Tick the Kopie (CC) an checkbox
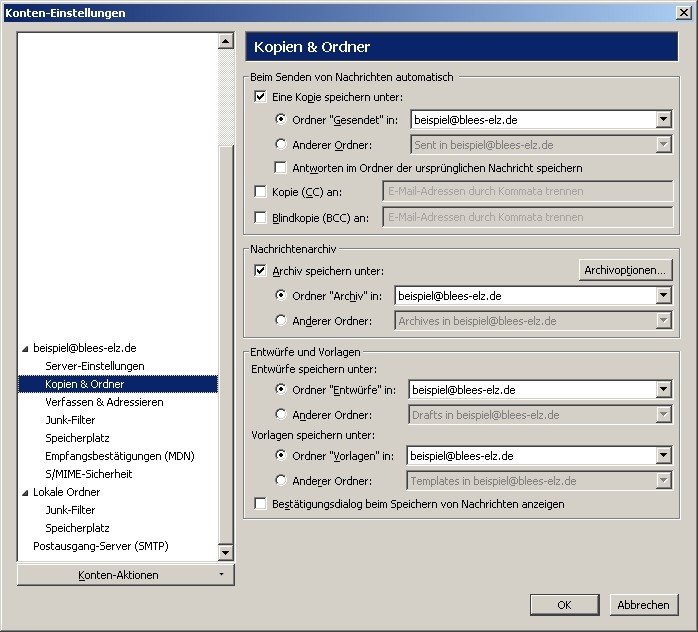 pos(260,192)
